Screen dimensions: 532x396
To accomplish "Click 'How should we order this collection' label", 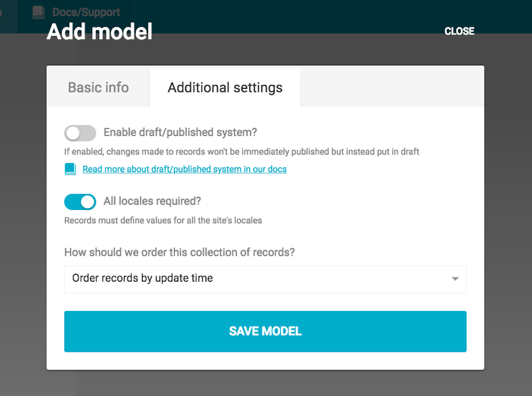I will pyautogui.click(x=179, y=252).
